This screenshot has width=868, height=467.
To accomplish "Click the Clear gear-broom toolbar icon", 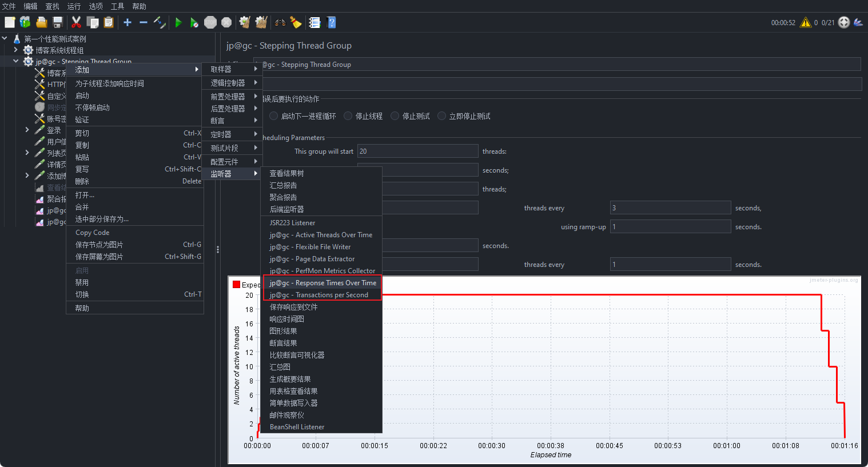I will click(245, 22).
